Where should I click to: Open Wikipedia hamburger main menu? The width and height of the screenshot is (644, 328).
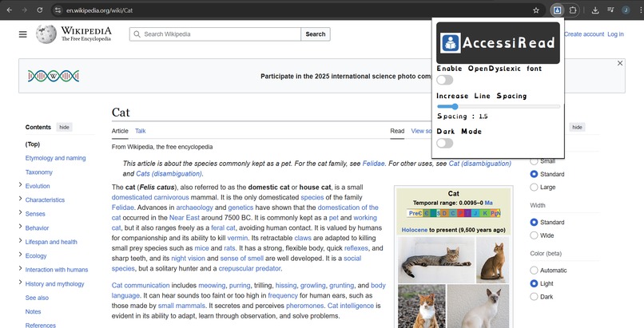(x=23, y=34)
